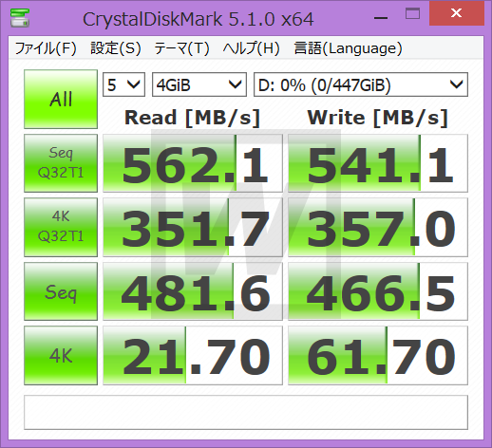Screen dimensions: 492x448
Task: Open the 言語(Language) menu
Action: [x=348, y=48]
